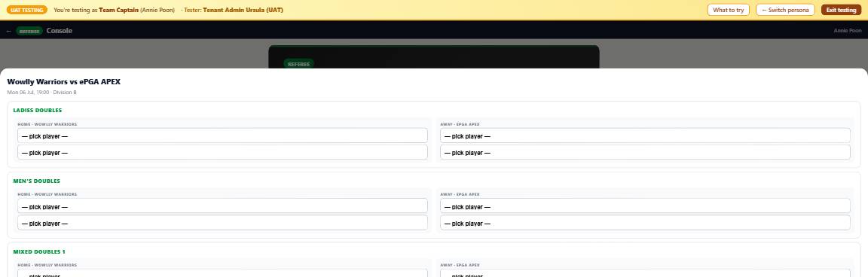Screen dimensions: 868x277
Task: Click the MEN'S DOUBLES section heading
Action: click(x=36, y=181)
